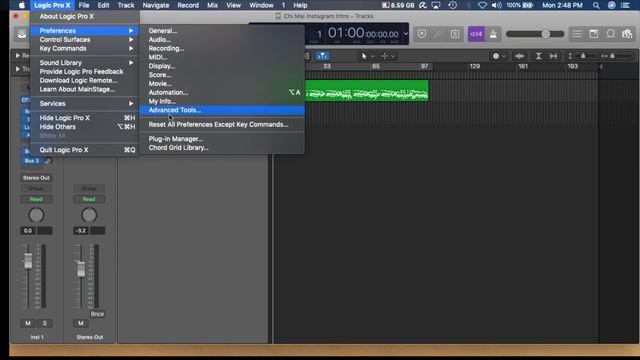Image resolution: width=640 pixels, height=360 pixels.
Task: Open the Display preferences entry
Action: coord(222,66)
